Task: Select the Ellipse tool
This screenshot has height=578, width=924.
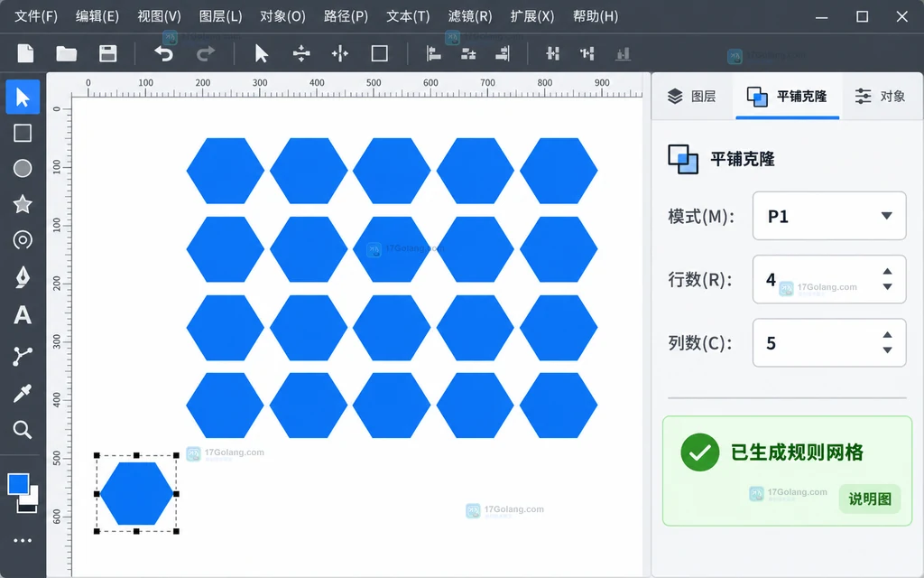Action: click(23, 169)
